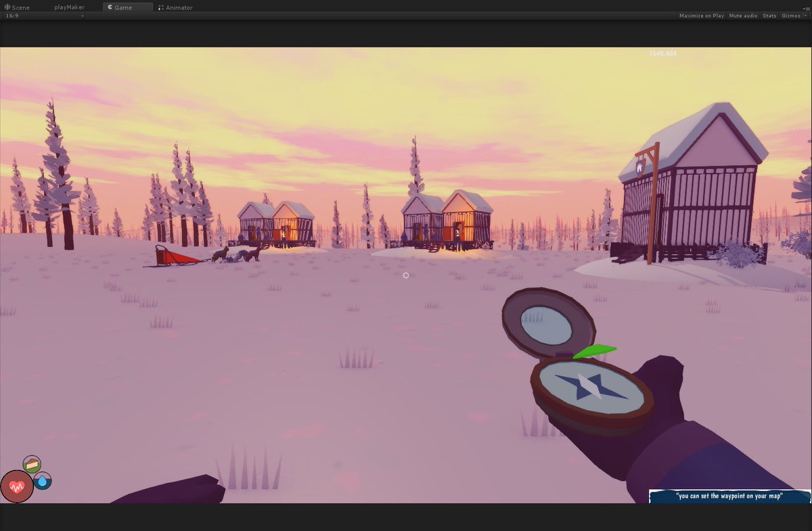Switch to the Animator tab
This screenshot has width=812, height=531.
click(x=175, y=7)
